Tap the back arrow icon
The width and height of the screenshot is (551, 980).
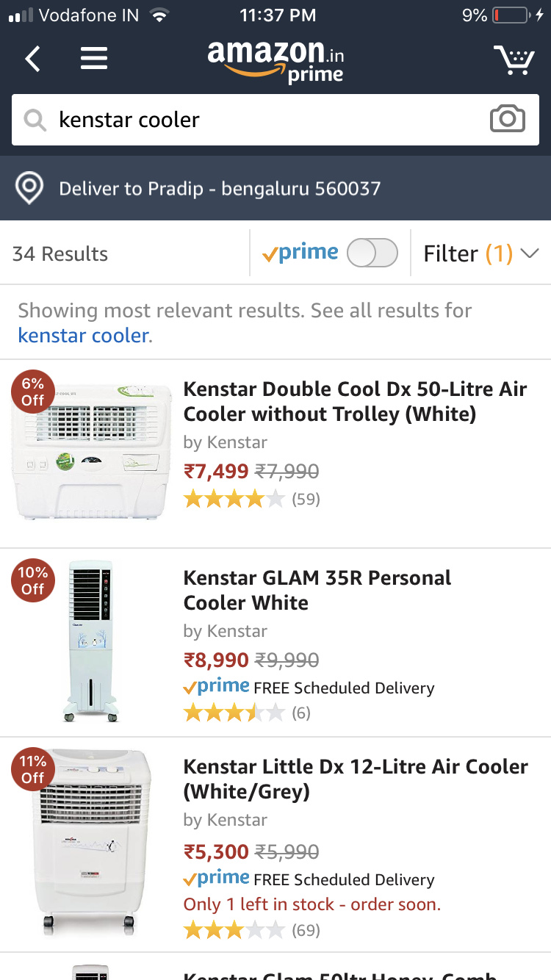32,59
